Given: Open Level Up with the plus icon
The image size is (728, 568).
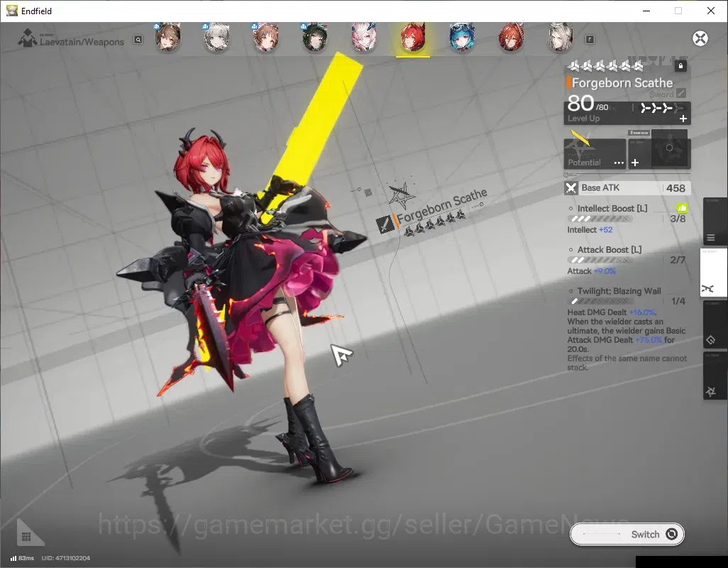Looking at the screenshot, I should coord(683,119).
